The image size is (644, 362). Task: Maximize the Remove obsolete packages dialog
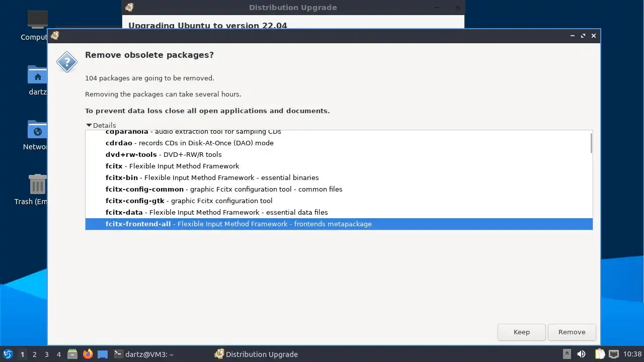583,36
